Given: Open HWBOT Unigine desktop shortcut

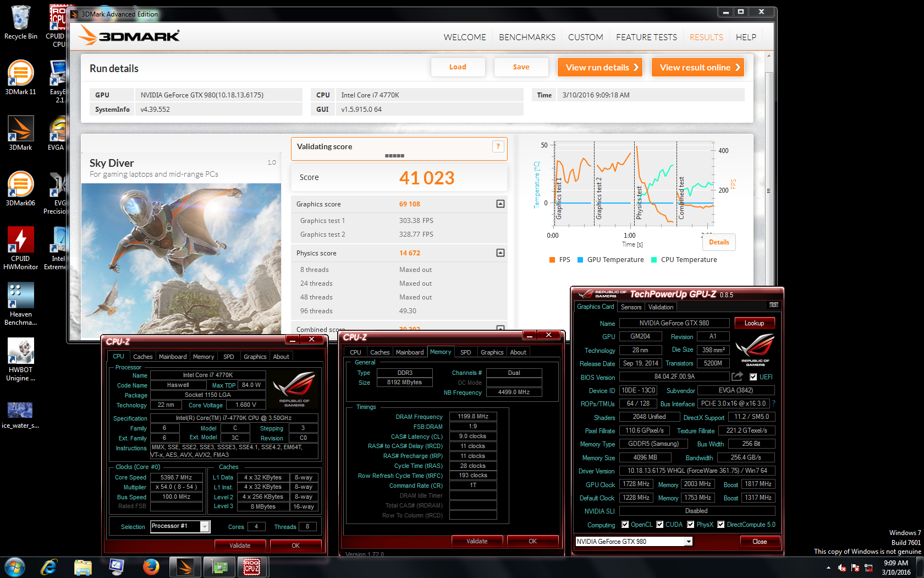Looking at the screenshot, I should click(20, 359).
